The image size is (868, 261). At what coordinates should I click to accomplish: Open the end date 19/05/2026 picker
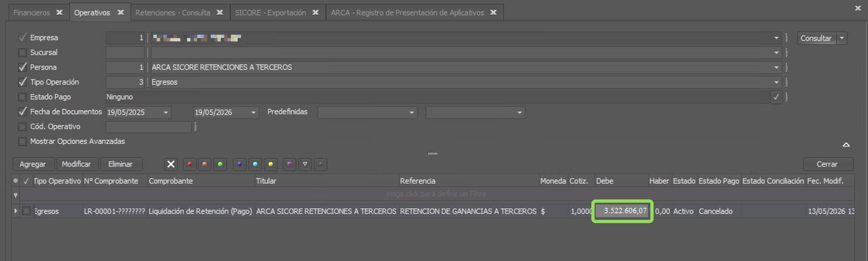[253, 112]
